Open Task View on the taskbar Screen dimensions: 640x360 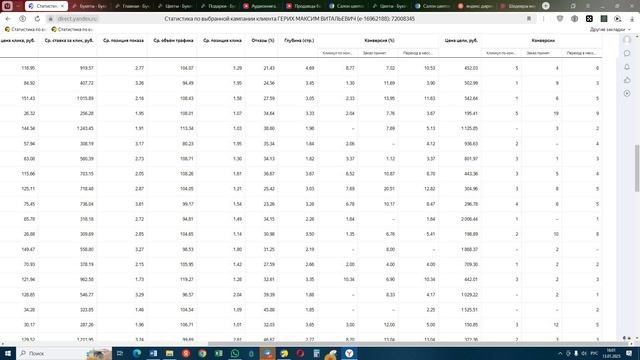[120, 353]
